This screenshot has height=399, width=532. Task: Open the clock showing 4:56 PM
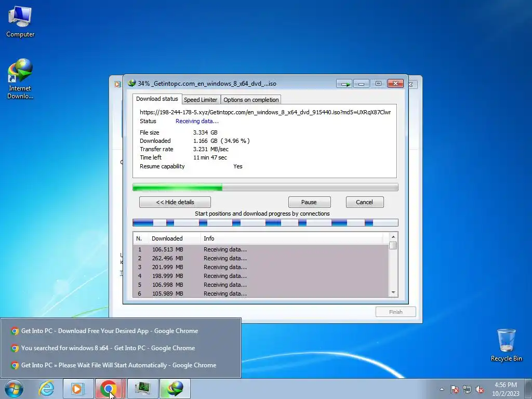[506, 389]
